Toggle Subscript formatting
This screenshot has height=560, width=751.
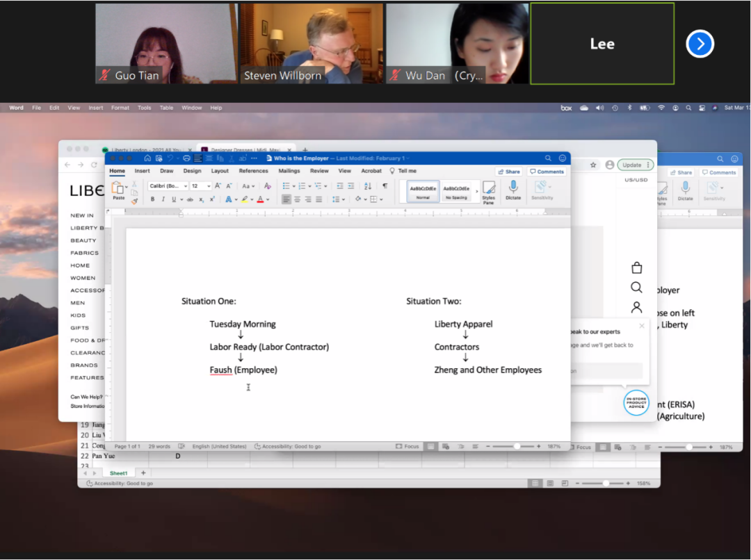coord(201,199)
